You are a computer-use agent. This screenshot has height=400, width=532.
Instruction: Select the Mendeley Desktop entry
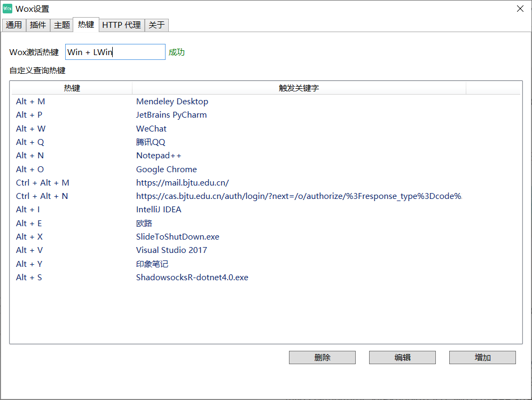[x=172, y=102]
